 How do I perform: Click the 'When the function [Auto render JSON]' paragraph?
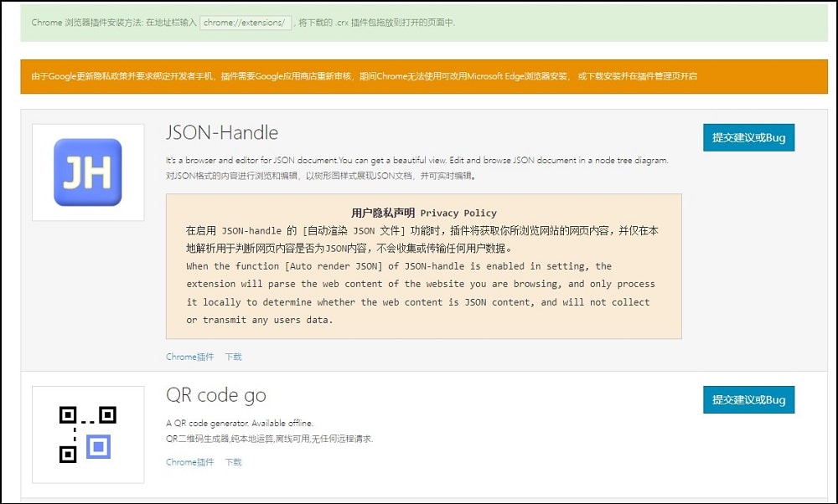click(421, 293)
